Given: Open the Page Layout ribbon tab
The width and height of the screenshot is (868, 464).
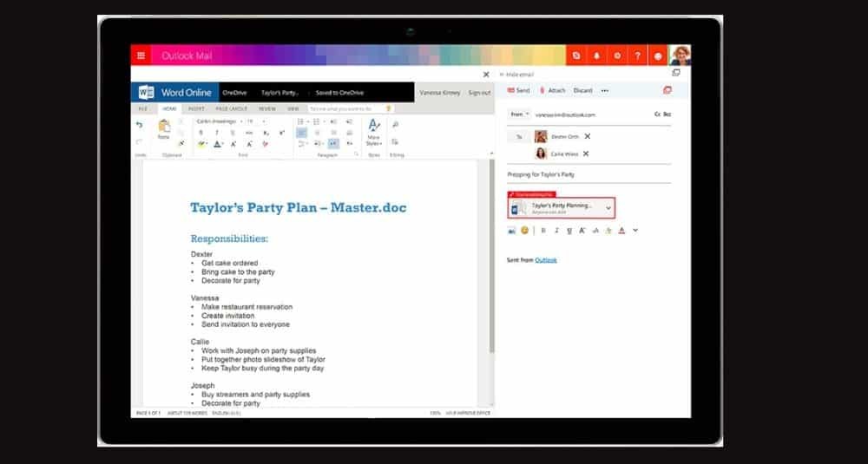Looking at the screenshot, I should point(231,109).
